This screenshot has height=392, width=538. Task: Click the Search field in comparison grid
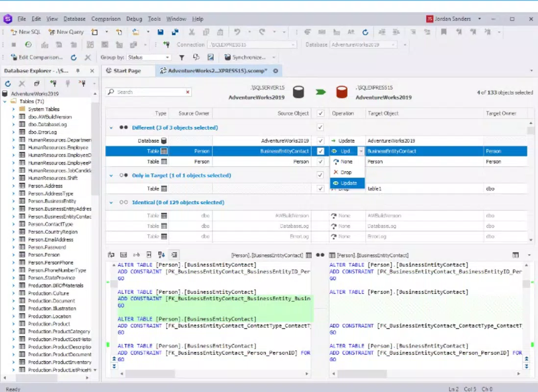pyautogui.click(x=148, y=92)
